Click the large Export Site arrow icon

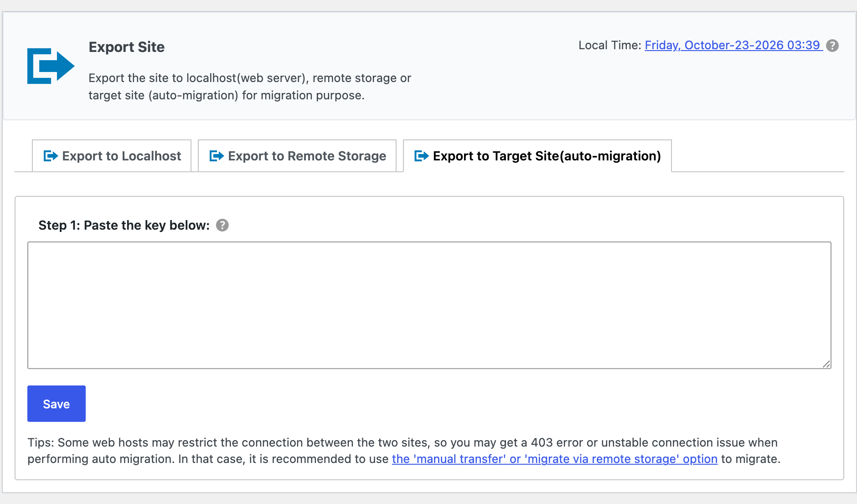coord(51,66)
